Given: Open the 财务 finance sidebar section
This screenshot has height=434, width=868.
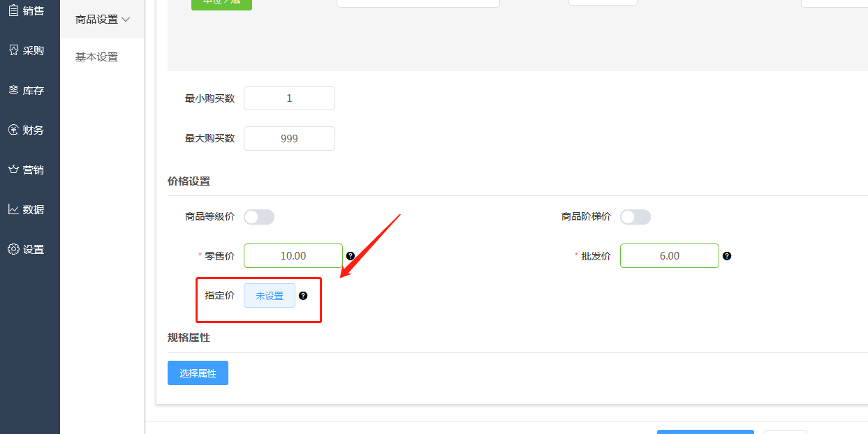Looking at the screenshot, I should pyautogui.click(x=27, y=130).
